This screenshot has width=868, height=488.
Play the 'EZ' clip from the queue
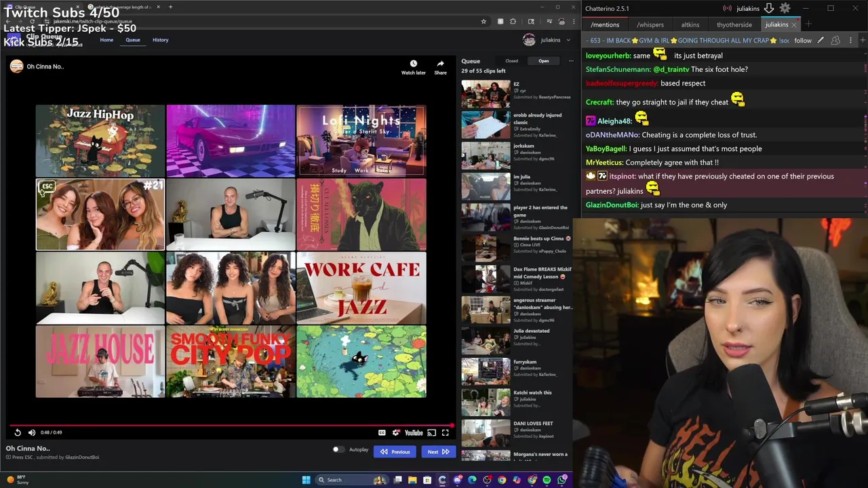point(517,94)
